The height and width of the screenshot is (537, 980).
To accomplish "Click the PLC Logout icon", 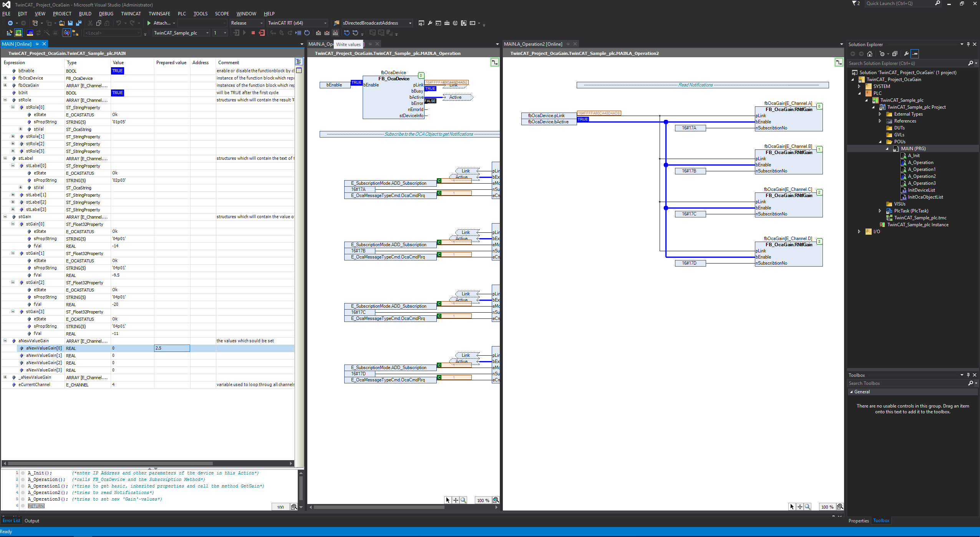I will pos(262,33).
